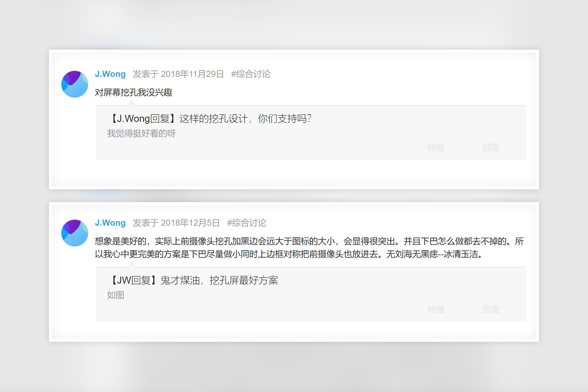Click 转播 on the second post

pos(436,310)
